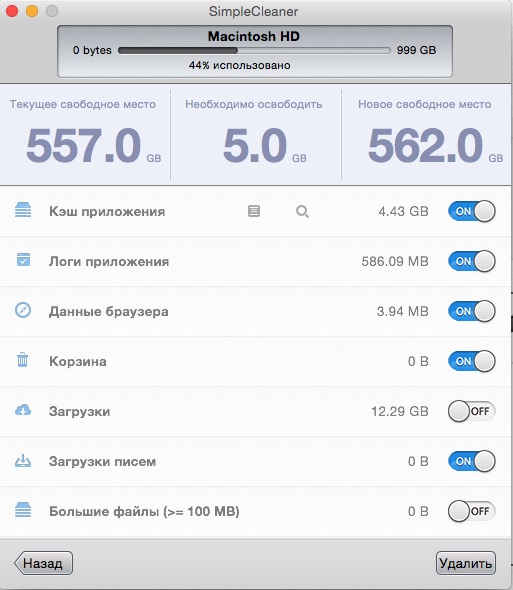Click the 586.09 MB size value
Viewport: 513px width, 590px height.
coord(395,262)
